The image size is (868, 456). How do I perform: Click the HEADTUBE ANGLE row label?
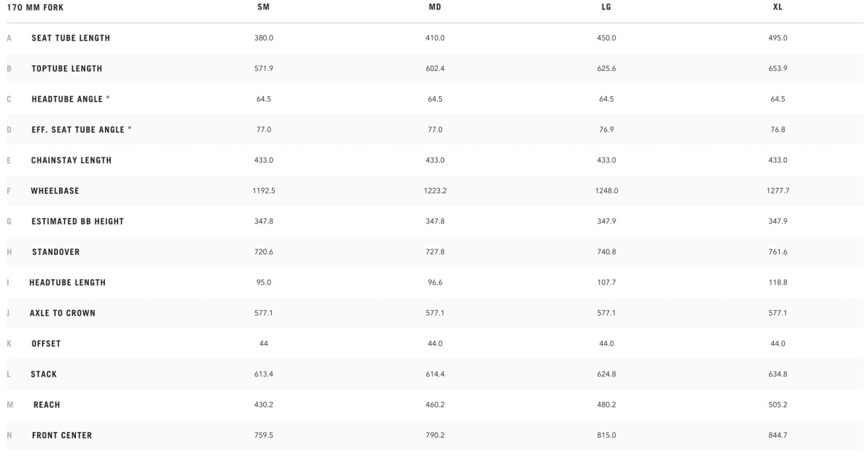71,99
